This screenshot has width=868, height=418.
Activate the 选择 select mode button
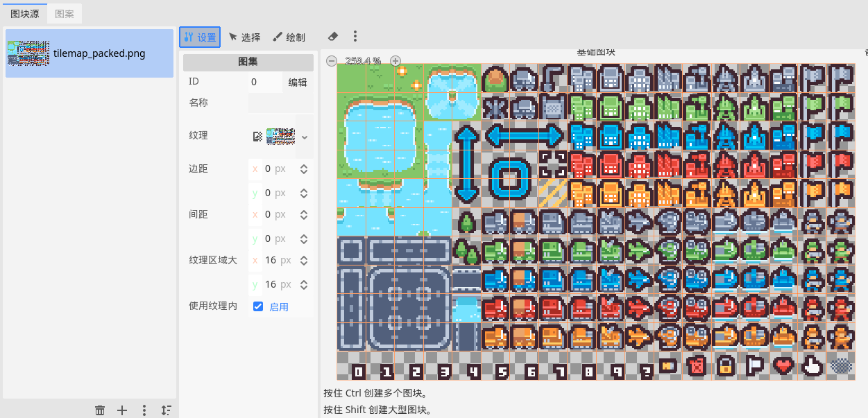[244, 37]
